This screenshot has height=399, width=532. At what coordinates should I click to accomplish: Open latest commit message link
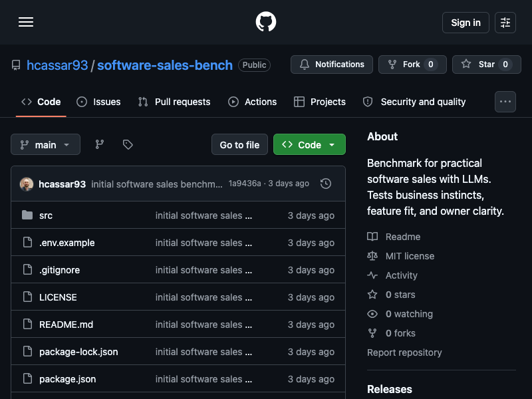[x=157, y=184]
